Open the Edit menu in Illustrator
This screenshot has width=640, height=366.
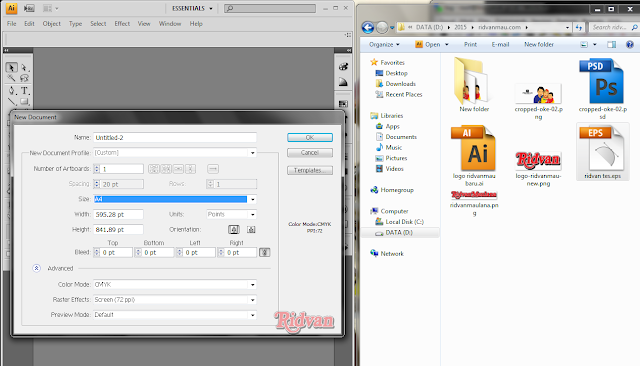click(29, 24)
